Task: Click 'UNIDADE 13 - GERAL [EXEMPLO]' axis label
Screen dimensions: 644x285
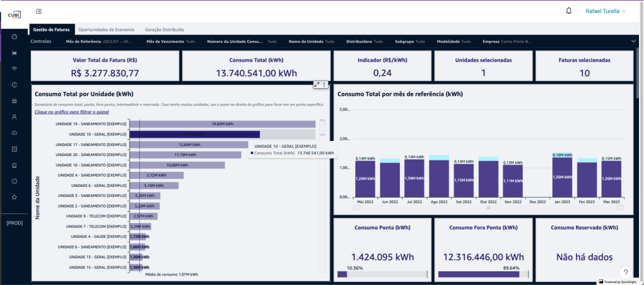Action: click(97, 257)
